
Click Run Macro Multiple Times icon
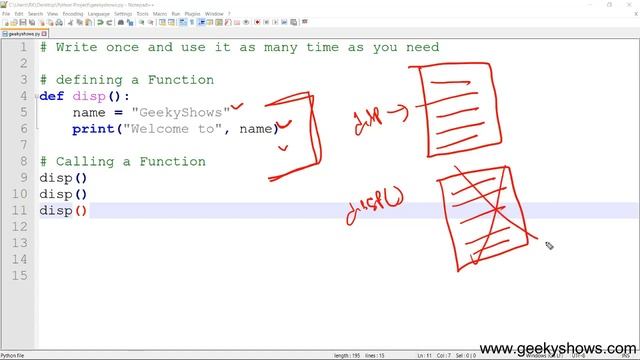pyautogui.click(x=284, y=22)
